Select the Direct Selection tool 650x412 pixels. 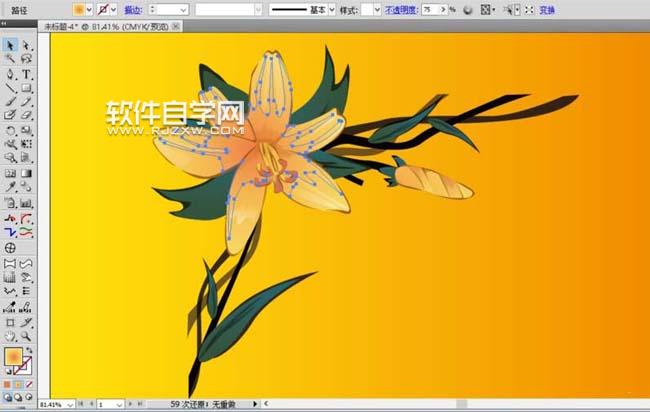tap(26, 45)
